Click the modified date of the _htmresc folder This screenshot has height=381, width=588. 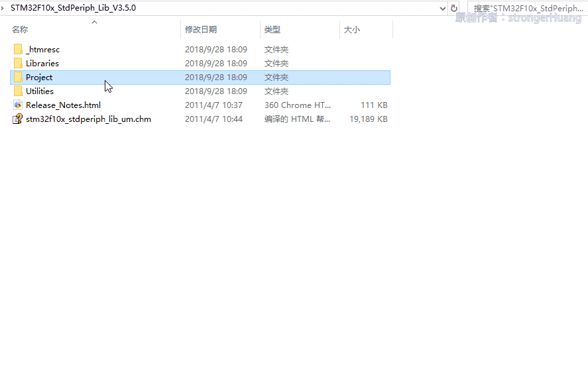(x=216, y=50)
